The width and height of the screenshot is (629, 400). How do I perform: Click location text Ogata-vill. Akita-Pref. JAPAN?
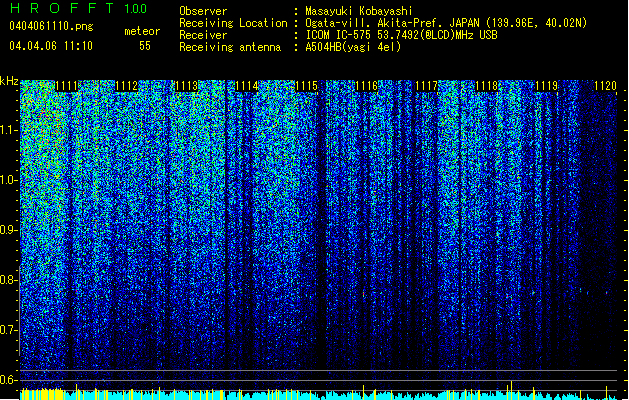pyautogui.click(x=392, y=23)
